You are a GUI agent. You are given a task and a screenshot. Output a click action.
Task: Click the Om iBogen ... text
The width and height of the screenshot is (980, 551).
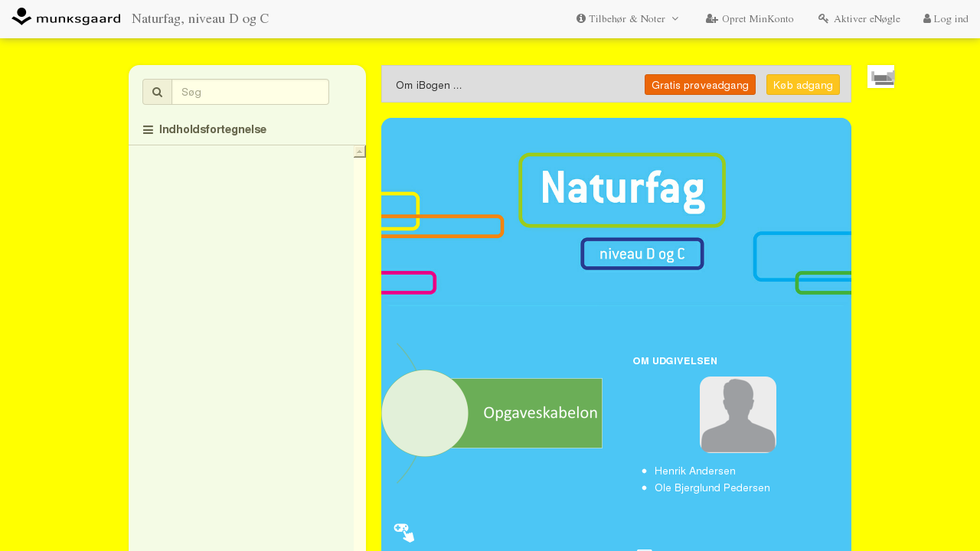pos(429,85)
